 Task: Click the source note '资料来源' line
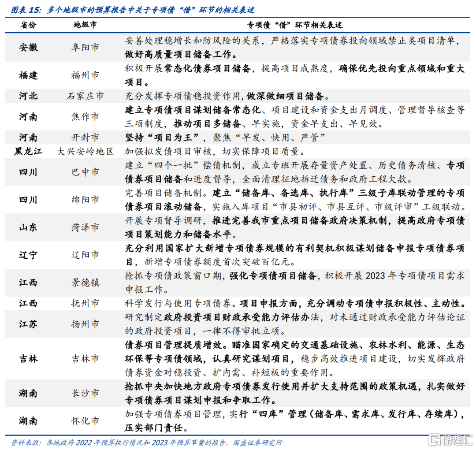147,443
